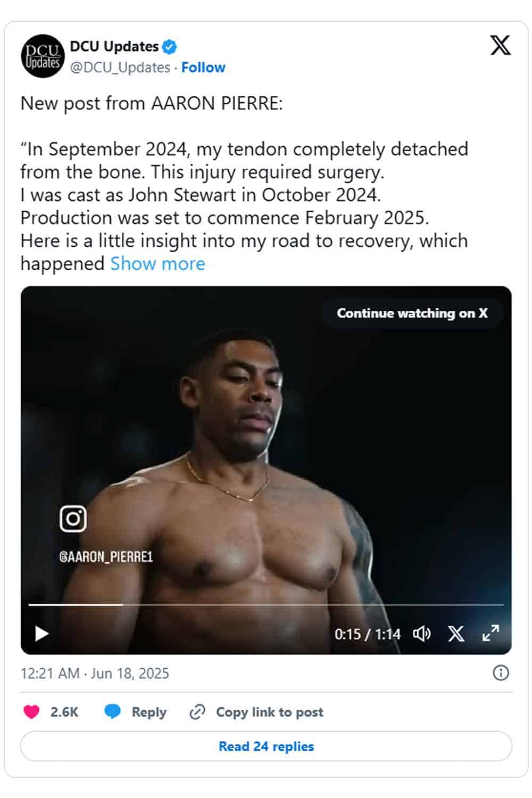
Task: Open the @DCU_Updates handle link
Action: coord(120,68)
